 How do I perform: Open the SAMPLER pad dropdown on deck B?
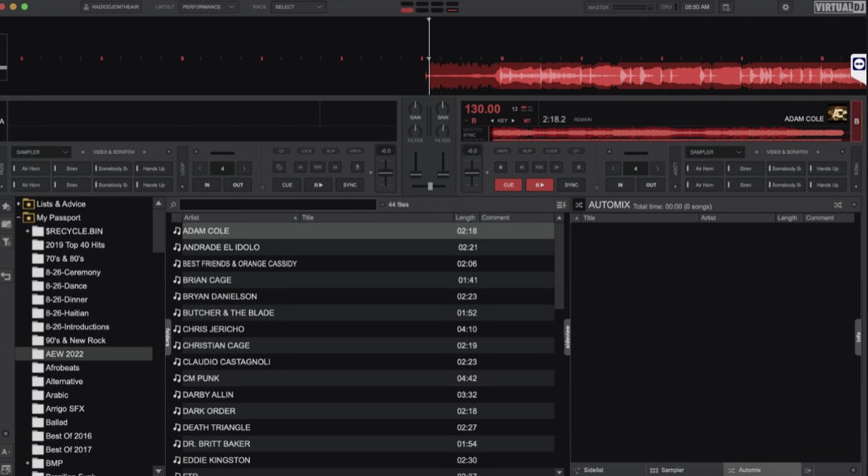715,152
